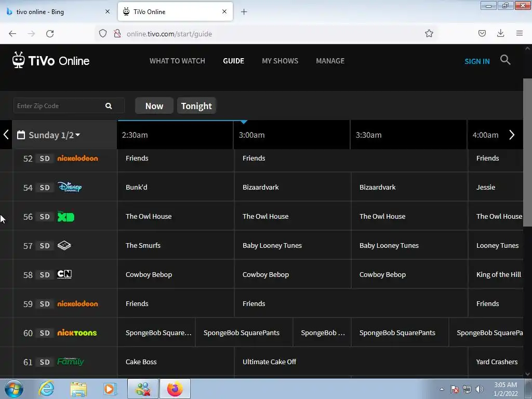Screen dimensions: 532x399
Task: Open Firefox hamburger menu
Action: click(520, 34)
